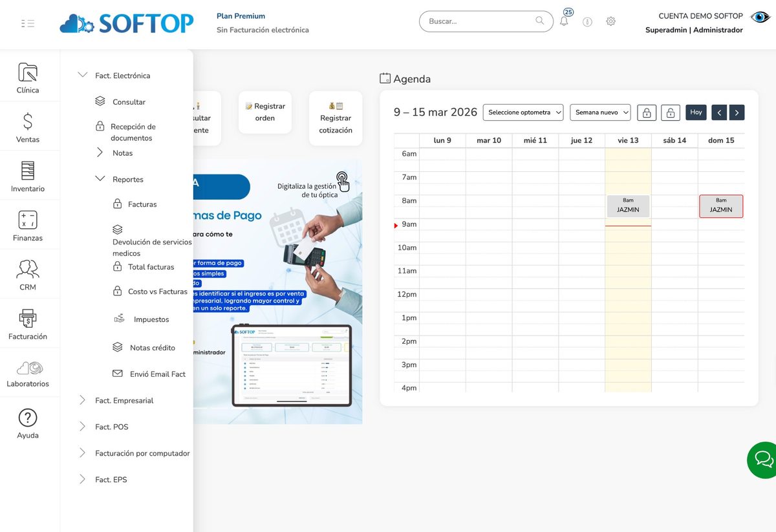Open the Finanzas section from the sidebar
776x532 pixels.
pos(27,224)
